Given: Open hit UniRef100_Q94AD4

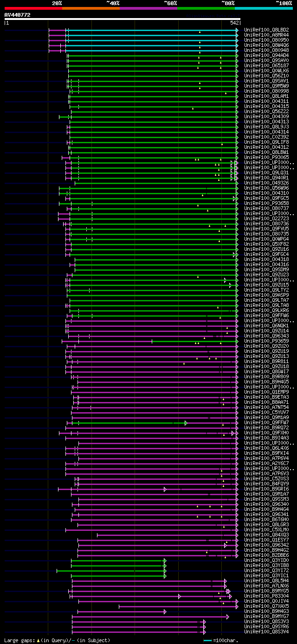Looking at the screenshot, I should (x=266, y=56).
